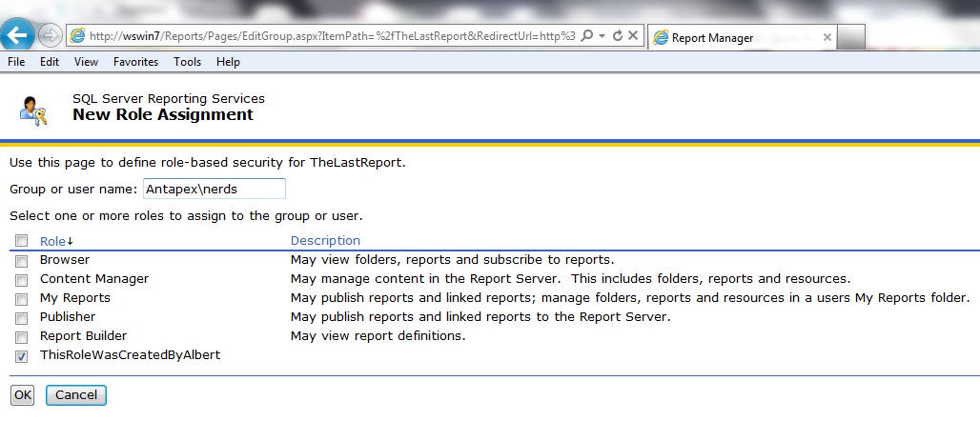The width and height of the screenshot is (980, 421).
Task: Click the Refresh page icon
Action: click(x=618, y=36)
